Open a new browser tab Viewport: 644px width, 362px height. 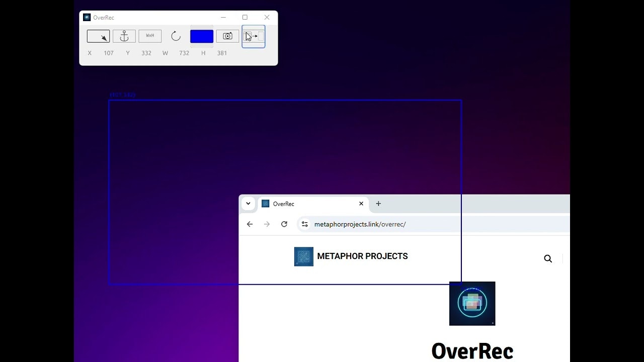tap(378, 204)
